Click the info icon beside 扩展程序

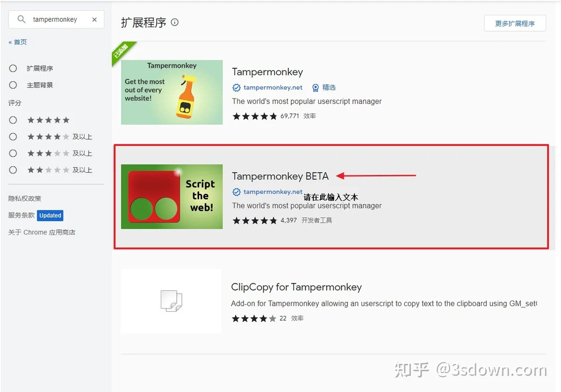click(175, 22)
